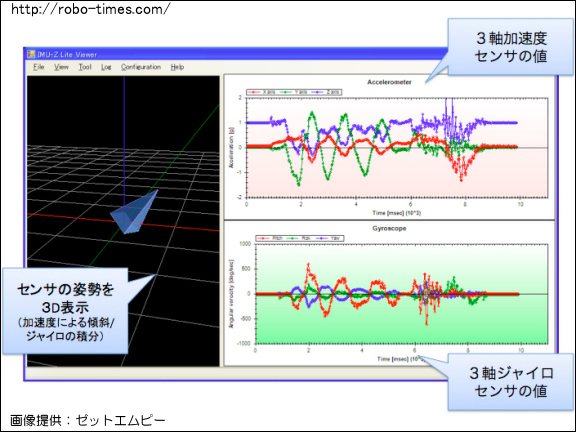Open the Configuration menu
The height and width of the screenshot is (432, 576).
[141, 67]
